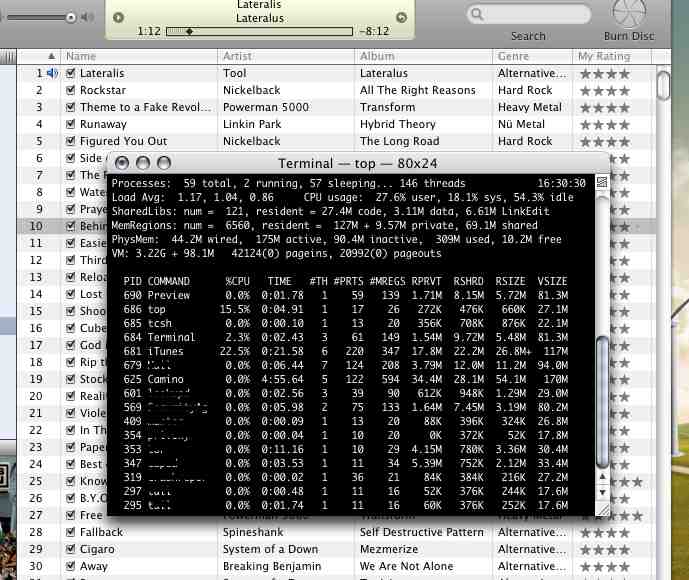This screenshot has height=580, width=689.
Task: Click the iTunes list scrollbar thumb
Action: [663, 86]
